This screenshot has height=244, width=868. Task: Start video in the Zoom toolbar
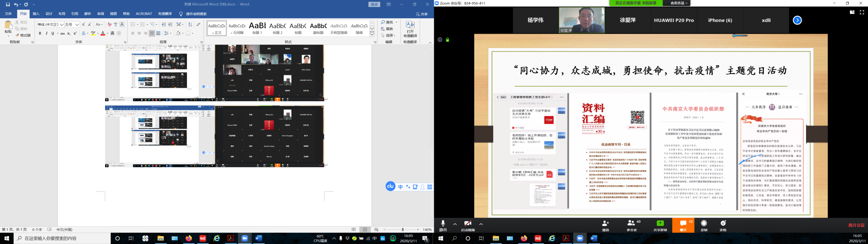[x=468, y=225]
